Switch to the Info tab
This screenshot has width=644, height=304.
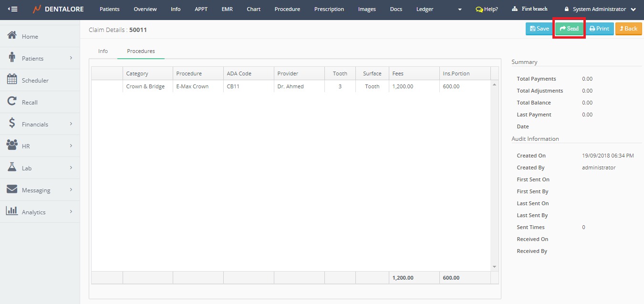(103, 51)
